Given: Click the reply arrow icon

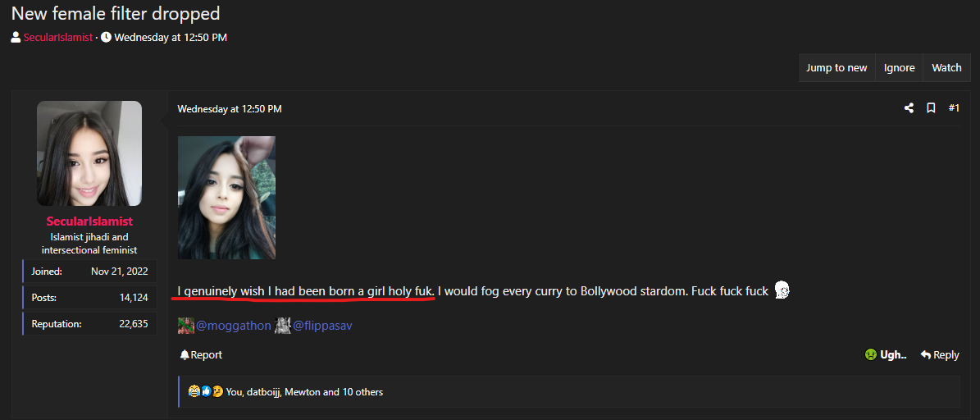Looking at the screenshot, I should pos(925,355).
